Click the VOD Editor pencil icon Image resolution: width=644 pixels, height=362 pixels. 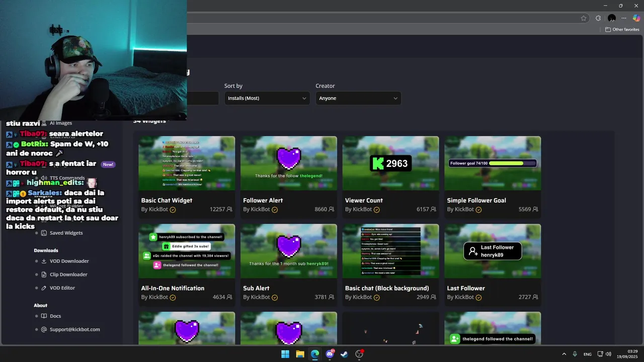coord(44,288)
